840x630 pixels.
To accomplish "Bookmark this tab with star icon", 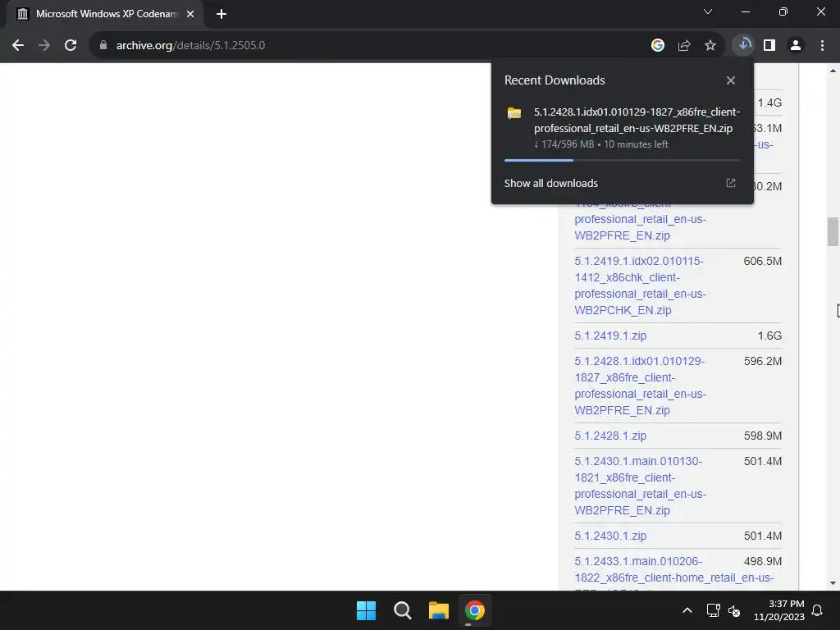I will tap(710, 46).
